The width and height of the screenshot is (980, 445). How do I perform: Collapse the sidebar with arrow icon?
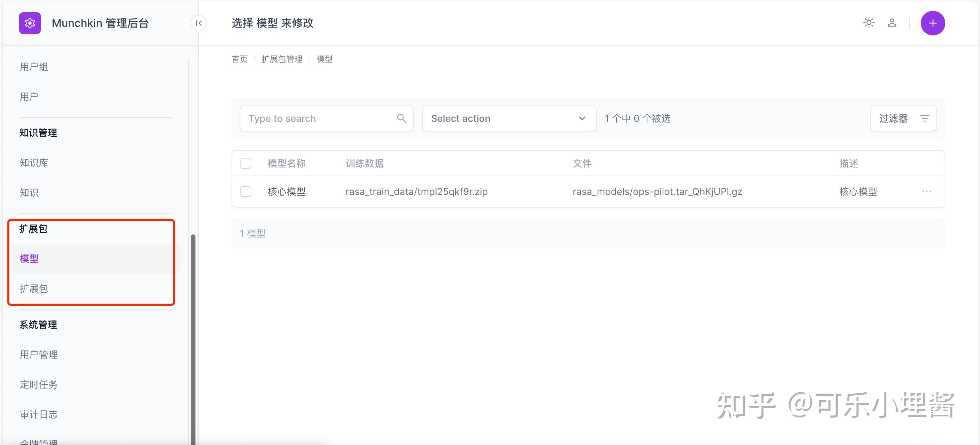click(199, 23)
